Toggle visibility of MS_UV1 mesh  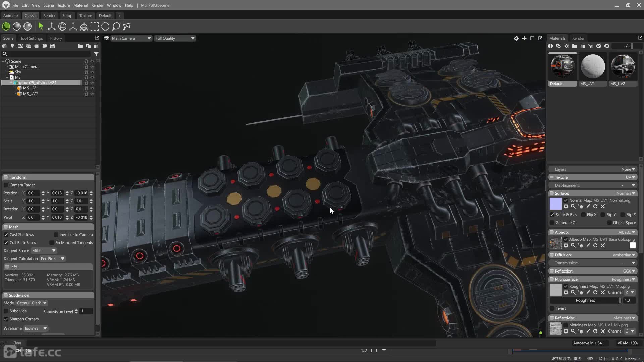(92, 88)
